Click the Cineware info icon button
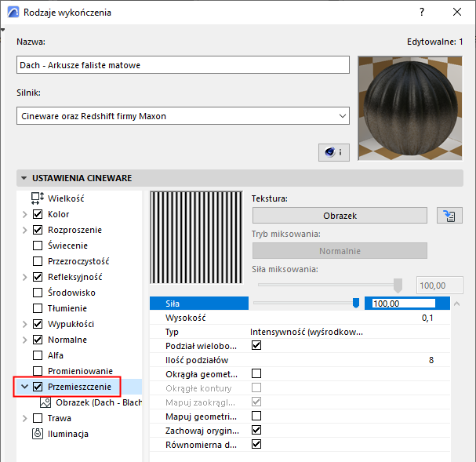Viewport: 476px width, 462px height. 333,152
